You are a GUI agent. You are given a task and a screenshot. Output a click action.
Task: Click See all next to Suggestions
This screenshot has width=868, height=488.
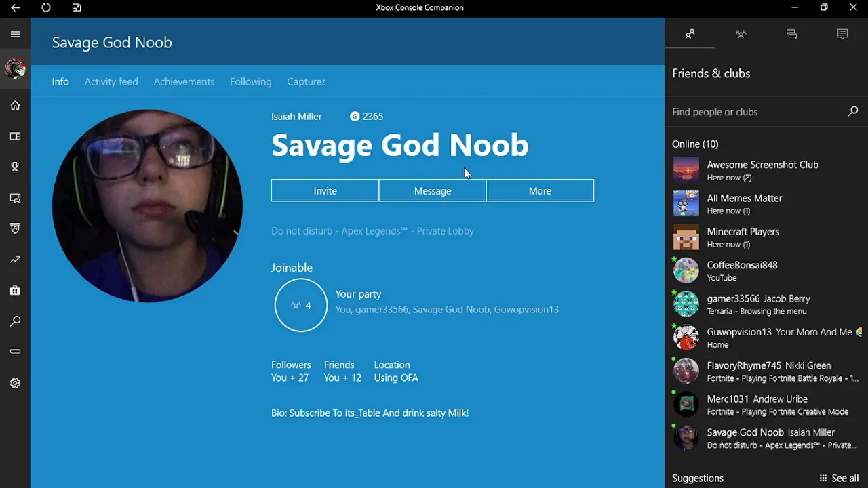(839, 478)
